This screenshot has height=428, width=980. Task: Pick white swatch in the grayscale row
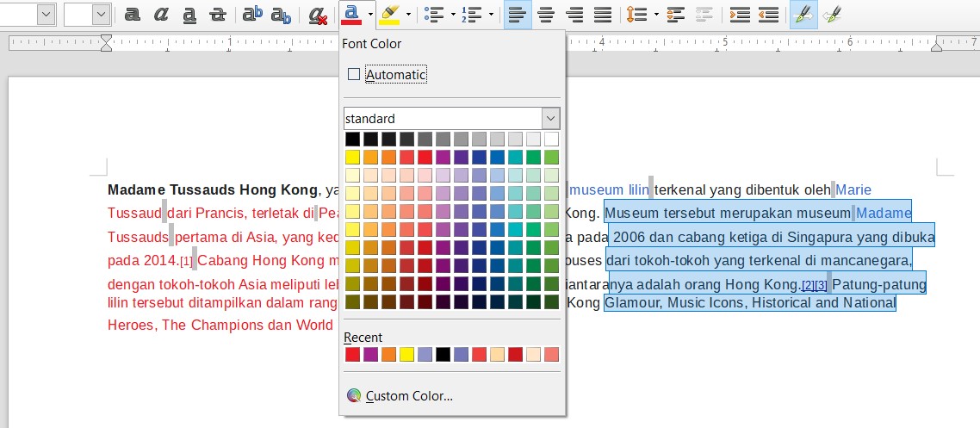(x=551, y=139)
